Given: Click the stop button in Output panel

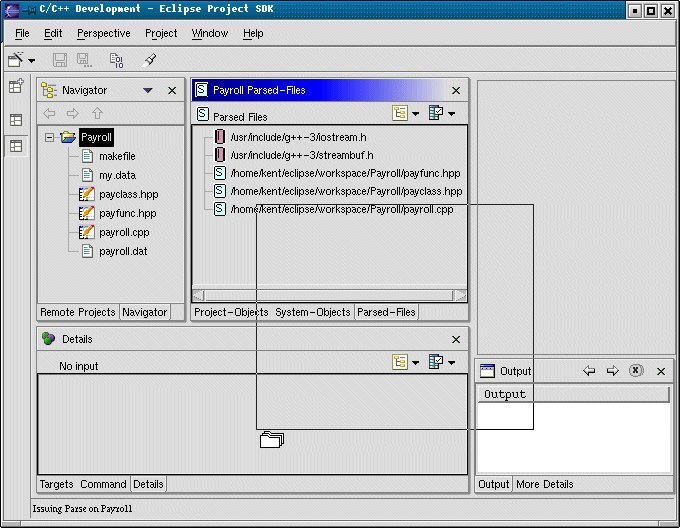Looking at the screenshot, I should click(636, 371).
